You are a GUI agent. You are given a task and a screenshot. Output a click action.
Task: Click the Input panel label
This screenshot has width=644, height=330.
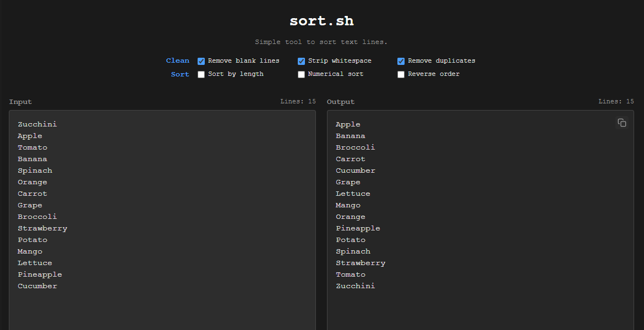20,102
